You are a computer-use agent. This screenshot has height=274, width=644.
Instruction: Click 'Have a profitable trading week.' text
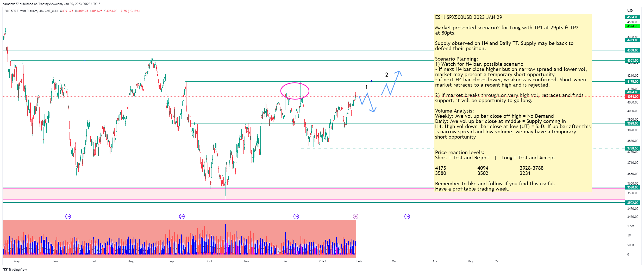[472, 189]
